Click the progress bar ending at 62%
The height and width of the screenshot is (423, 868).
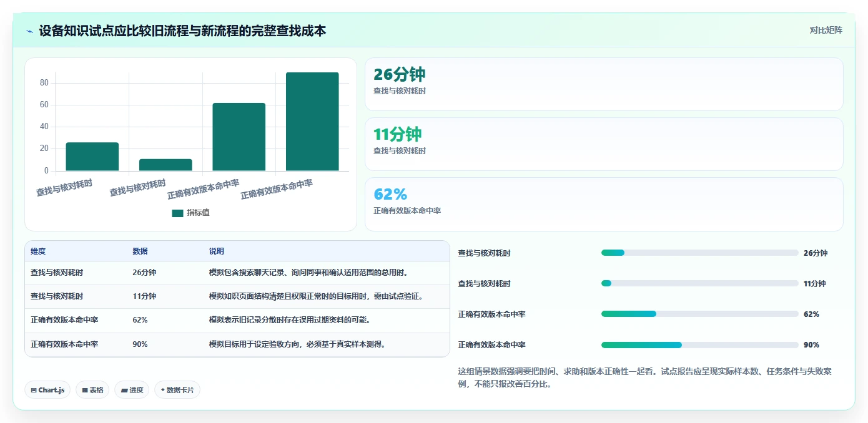click(699, 314)
